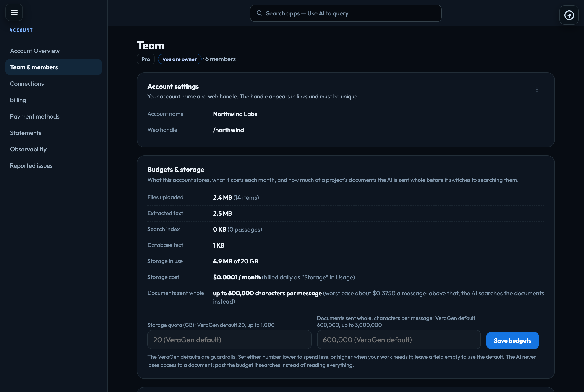The width and height of the screenshot is (584, 392).
Task: Click '4.9 MB of 20 GB' storage value
Action: 235,261
